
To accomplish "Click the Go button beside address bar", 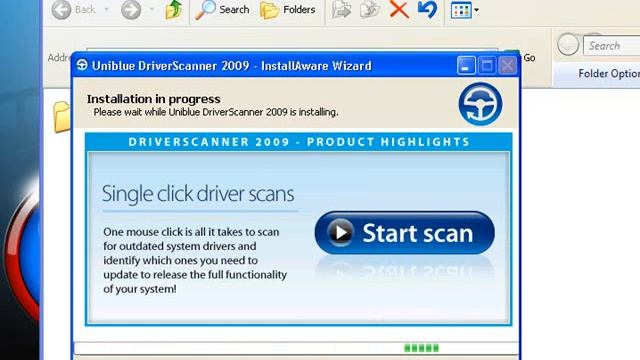I will tap(529, 58).
